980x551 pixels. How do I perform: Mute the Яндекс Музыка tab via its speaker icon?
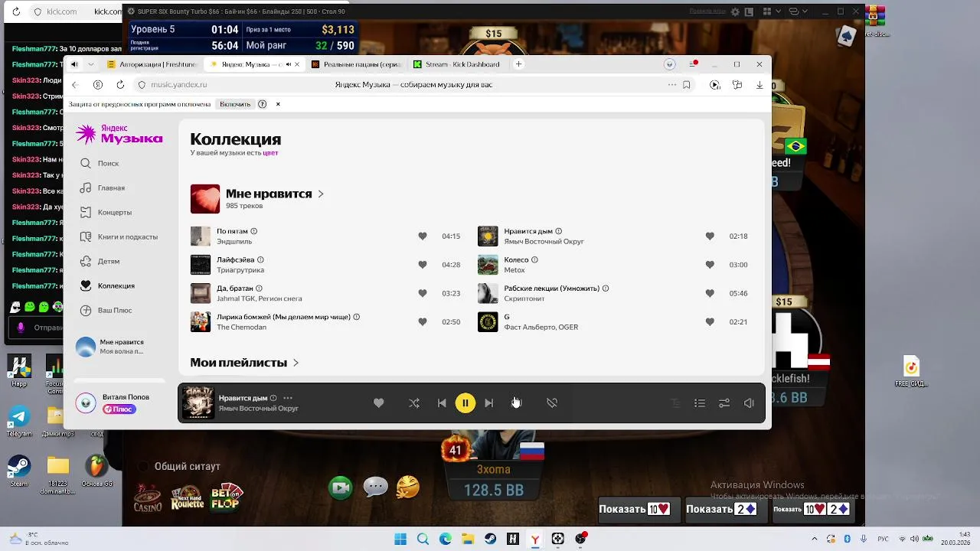289,64
